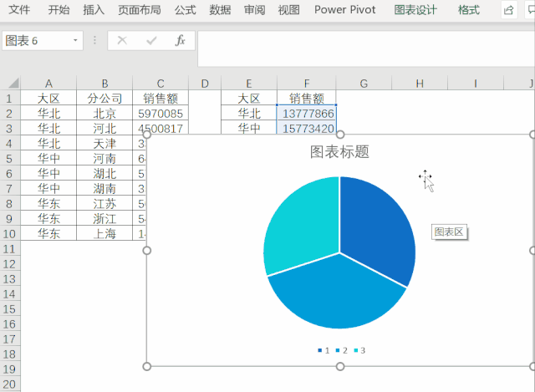This screenshot has width=535, height=392.
Task: Click the chart's left-middle resize handle
Action: [x=147, y=251]
